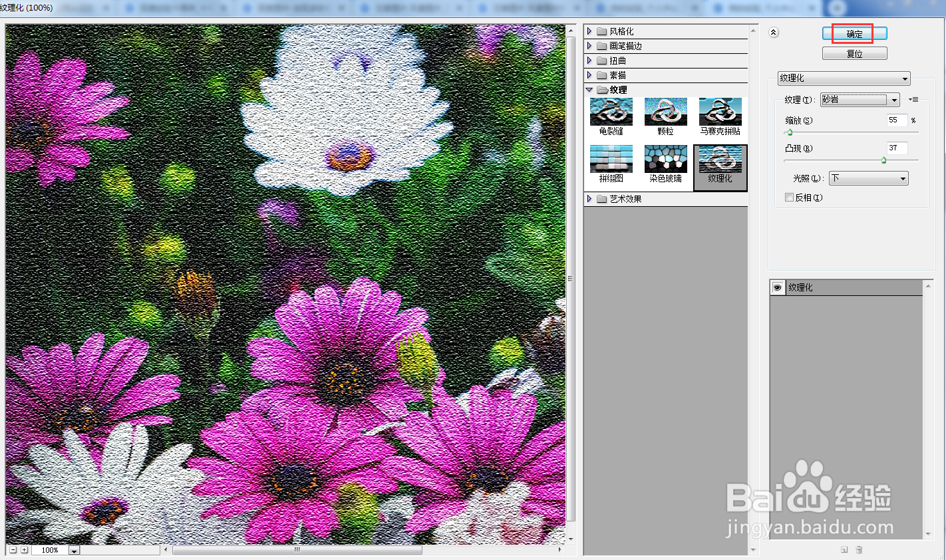
Task: Select the 纹理化 effect layer row
Action: [x=846, y=287]
